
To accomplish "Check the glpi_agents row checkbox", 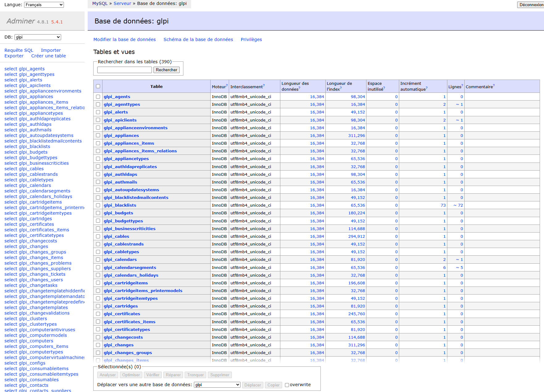I will (x=98, y=97).
